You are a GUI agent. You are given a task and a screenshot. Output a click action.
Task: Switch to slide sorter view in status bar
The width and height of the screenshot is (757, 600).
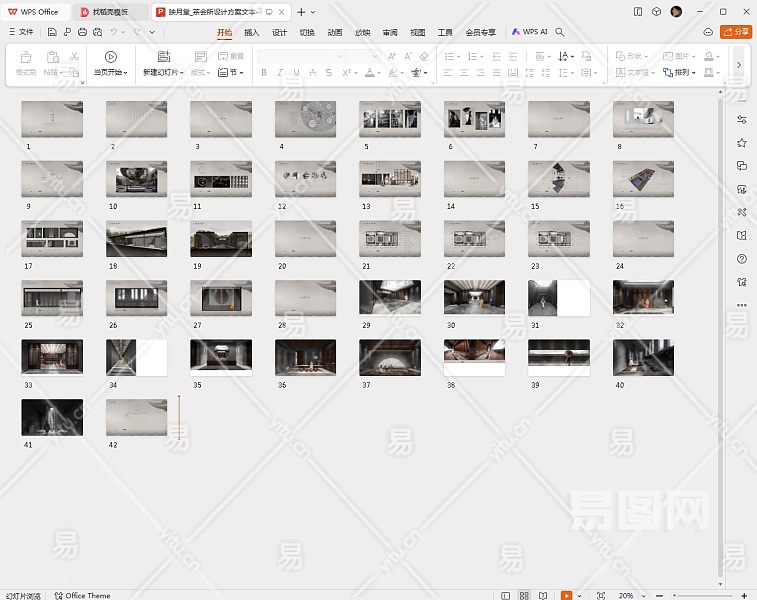point(524,595)
